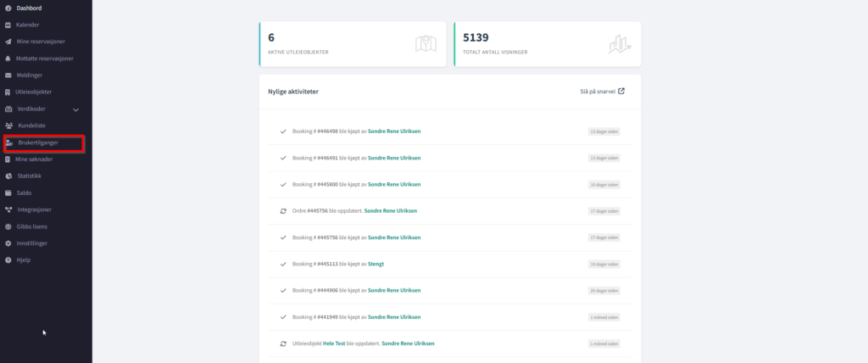Open Saldo in the sidebar menu

click(24, 193)
